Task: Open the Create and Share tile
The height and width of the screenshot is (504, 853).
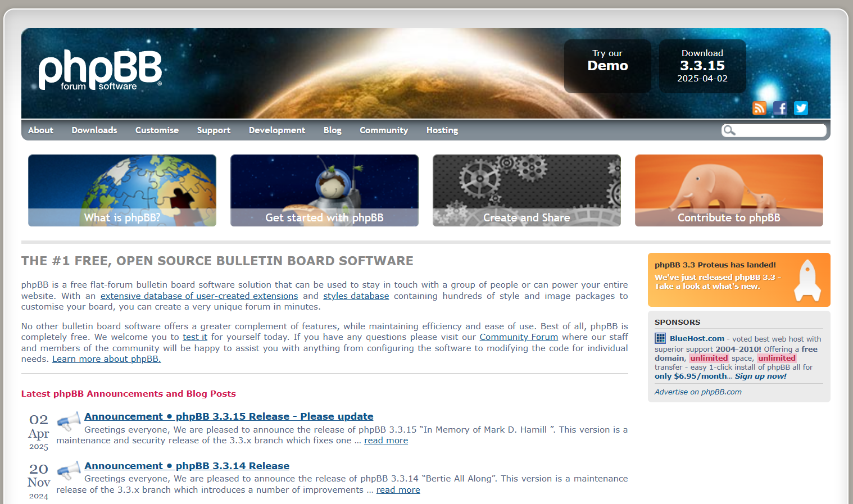Action: click(527, 190)
